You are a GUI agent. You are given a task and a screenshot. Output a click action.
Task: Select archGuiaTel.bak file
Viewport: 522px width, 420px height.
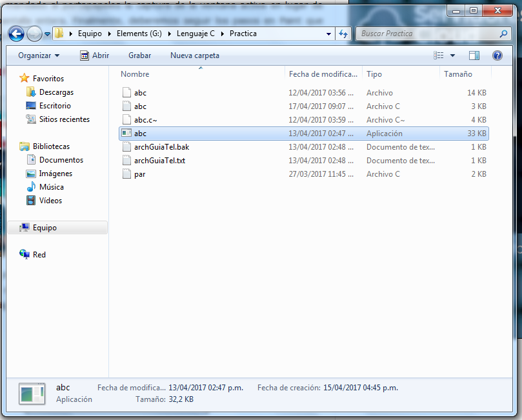pos(304,147)
